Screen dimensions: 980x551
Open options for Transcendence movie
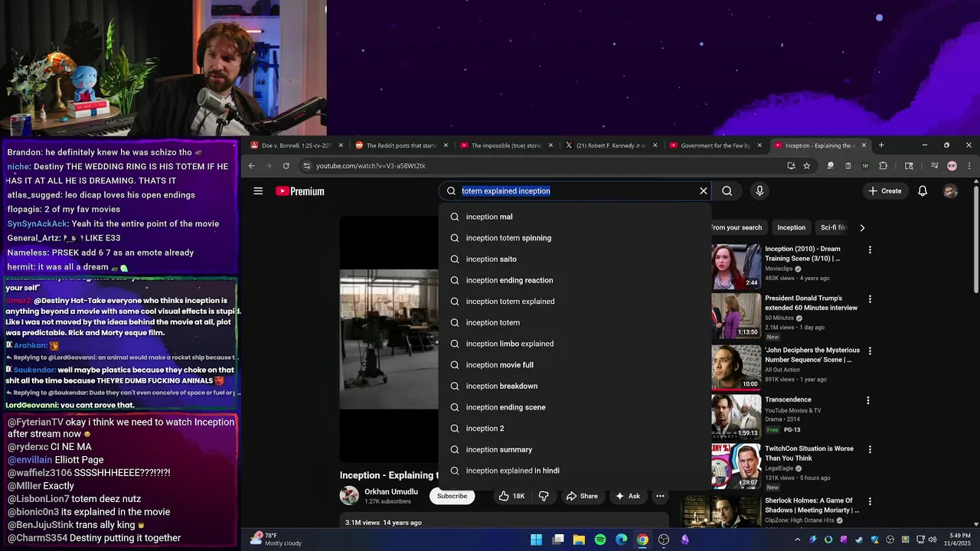pos(868,400)
